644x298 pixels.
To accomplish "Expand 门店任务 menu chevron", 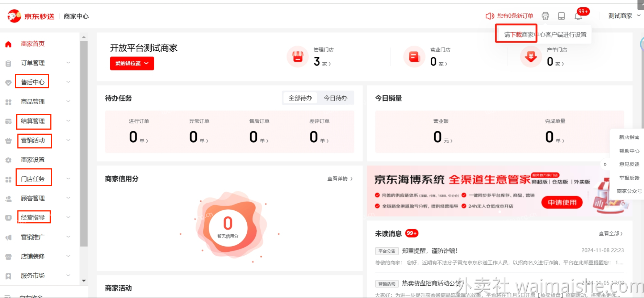I will 68,179.
